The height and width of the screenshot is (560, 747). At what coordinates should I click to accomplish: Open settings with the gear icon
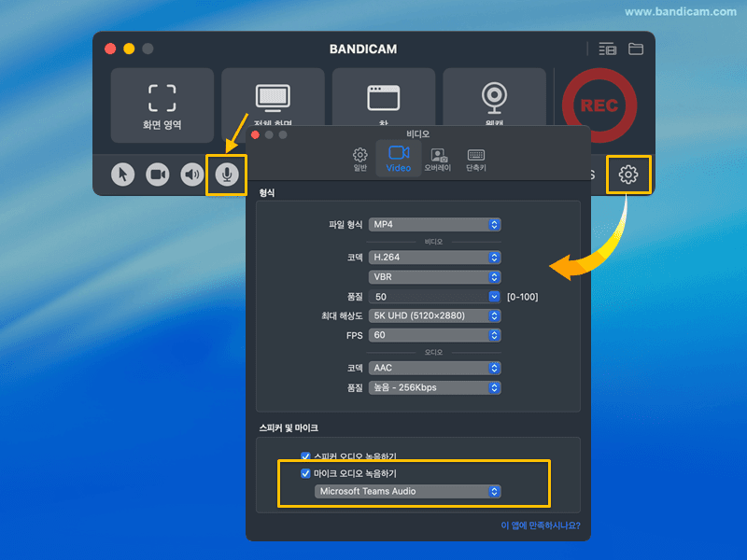[x=628, y=175]
